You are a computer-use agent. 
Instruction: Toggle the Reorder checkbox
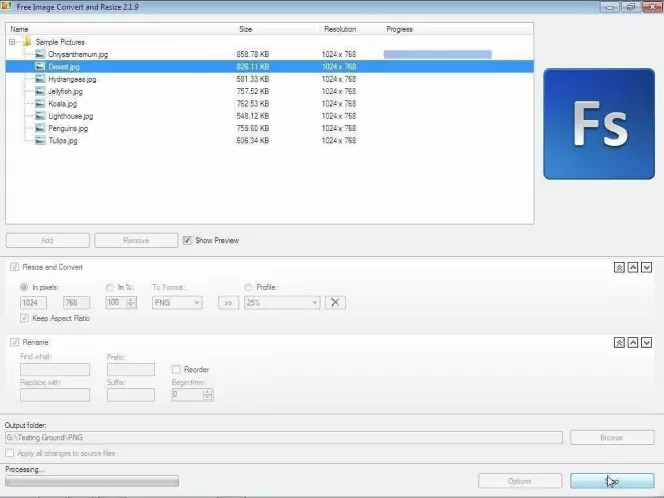(x=176, y=369)
